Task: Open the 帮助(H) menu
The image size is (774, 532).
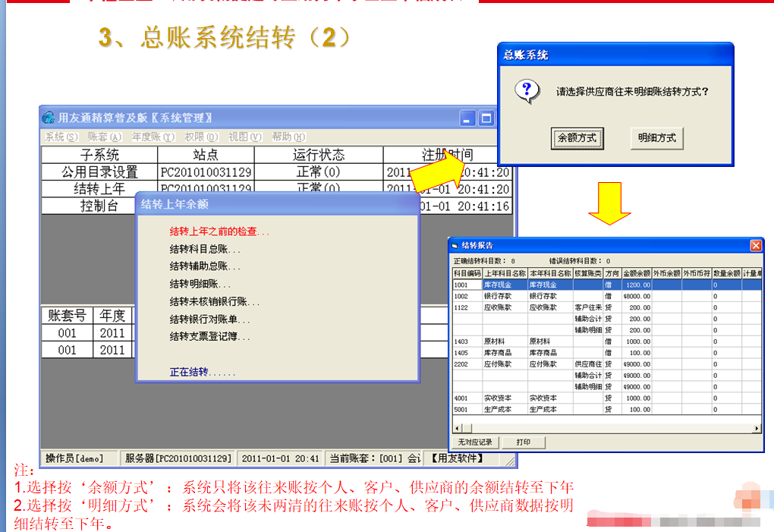Action: click(x=289, y=137)
